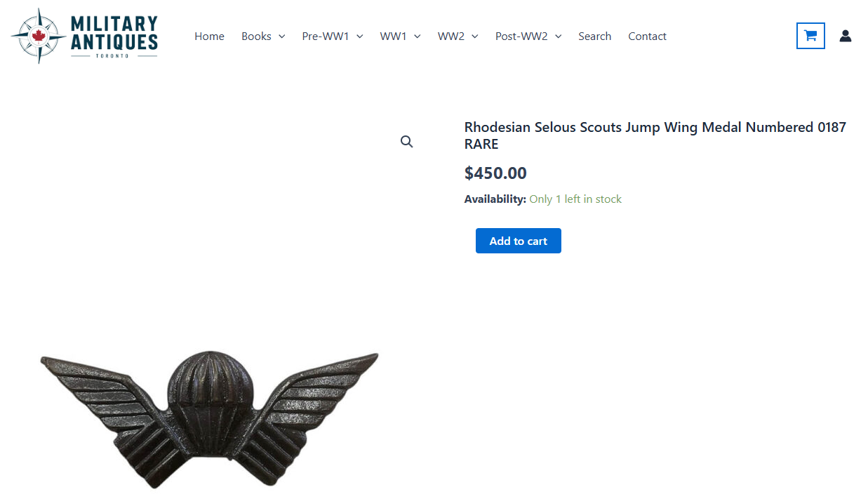
Task: Click the Selous Scouts wing product image
Action: [209, 414]
